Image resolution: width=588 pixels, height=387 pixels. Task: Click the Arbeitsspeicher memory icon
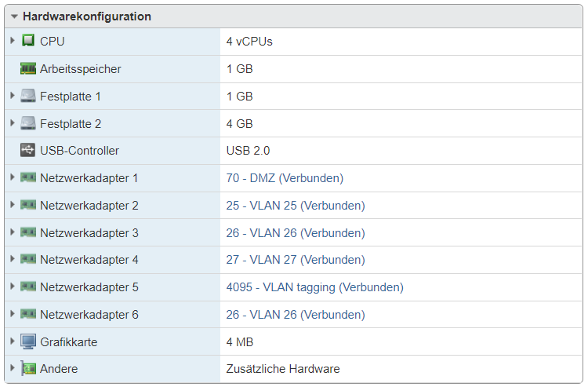[x=28, y=69]
